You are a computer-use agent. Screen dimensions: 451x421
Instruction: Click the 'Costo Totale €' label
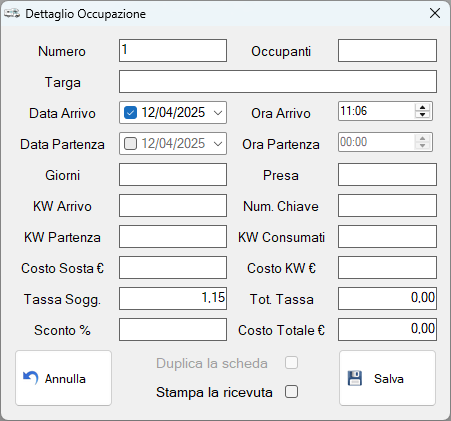coord(281,330)
